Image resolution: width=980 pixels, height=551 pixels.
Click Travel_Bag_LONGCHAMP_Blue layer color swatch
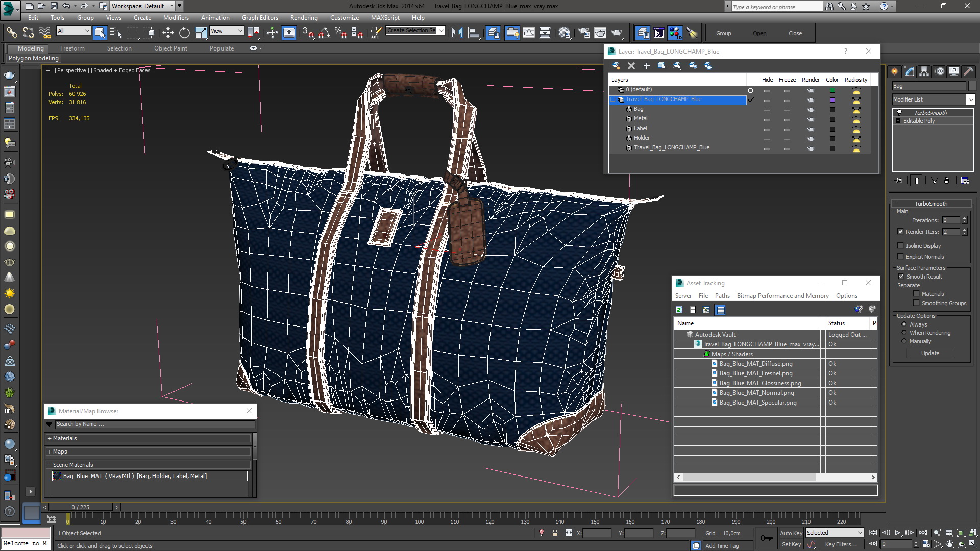point(832,99)
